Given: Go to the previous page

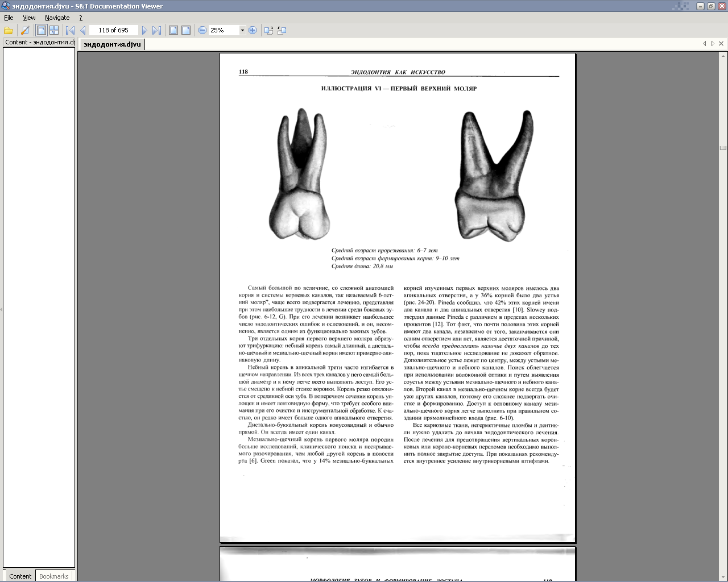Looking at the screenshot, I should pyautogui.click(x=83, y=30).
